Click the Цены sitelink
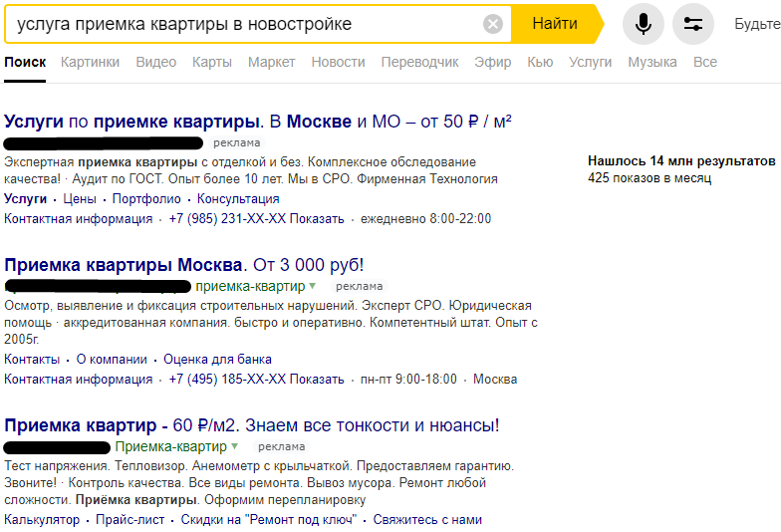Viewport: 781px width, 532px height. (x=80, y=199)
